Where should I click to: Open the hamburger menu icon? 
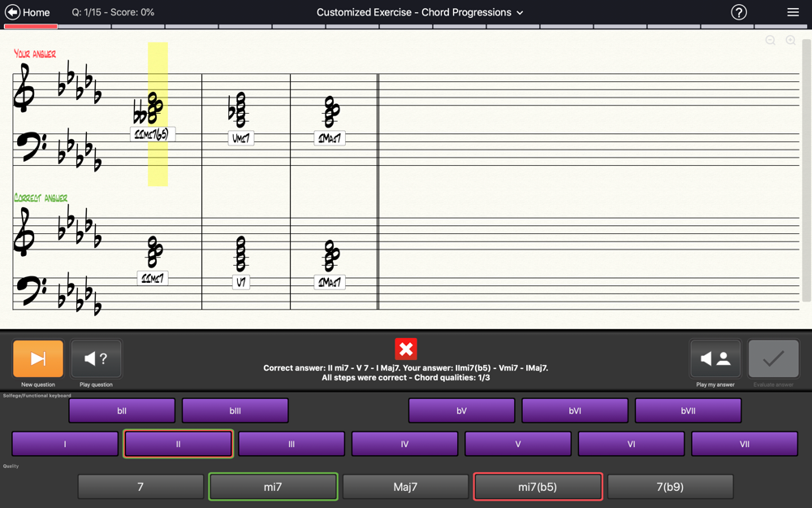coord(793,12)
